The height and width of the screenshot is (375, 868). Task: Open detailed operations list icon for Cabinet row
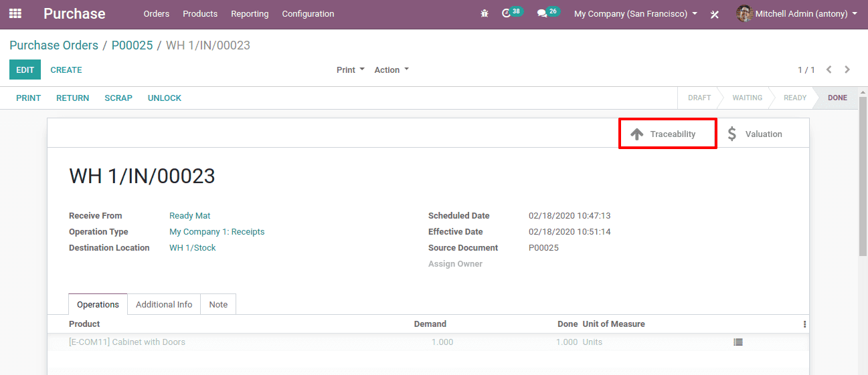tap(738, 342)
